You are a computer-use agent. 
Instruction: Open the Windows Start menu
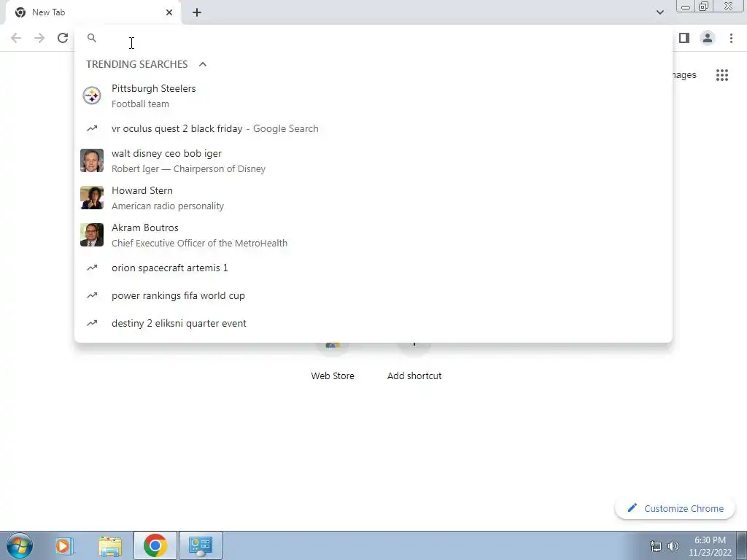coord(20,545)
